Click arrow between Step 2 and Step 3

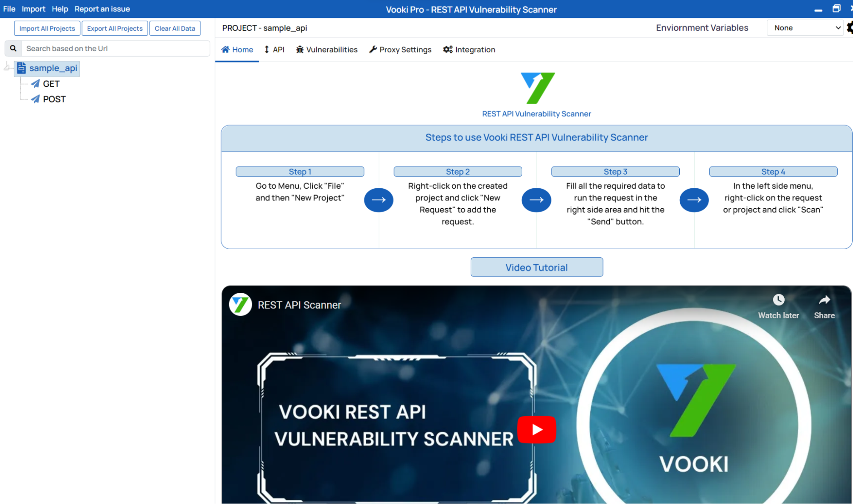[x=536, y=200]
